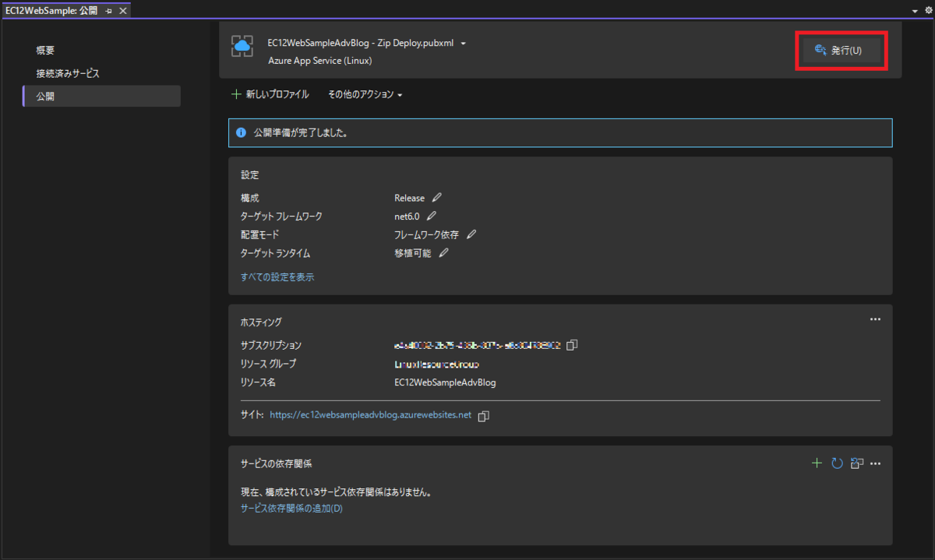
Task: Open service dependencies more options ellipsis
Action: click(x=875, y=463)
